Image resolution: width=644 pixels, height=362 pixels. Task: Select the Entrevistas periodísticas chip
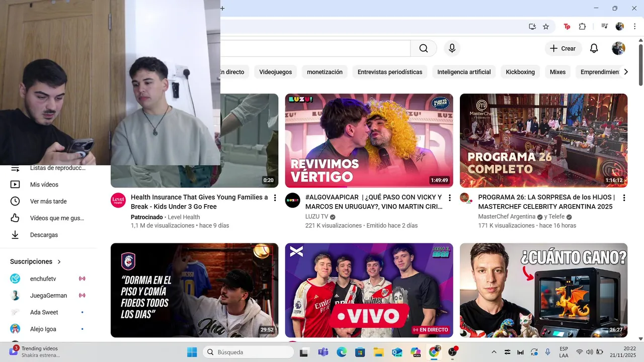point(390,72)
